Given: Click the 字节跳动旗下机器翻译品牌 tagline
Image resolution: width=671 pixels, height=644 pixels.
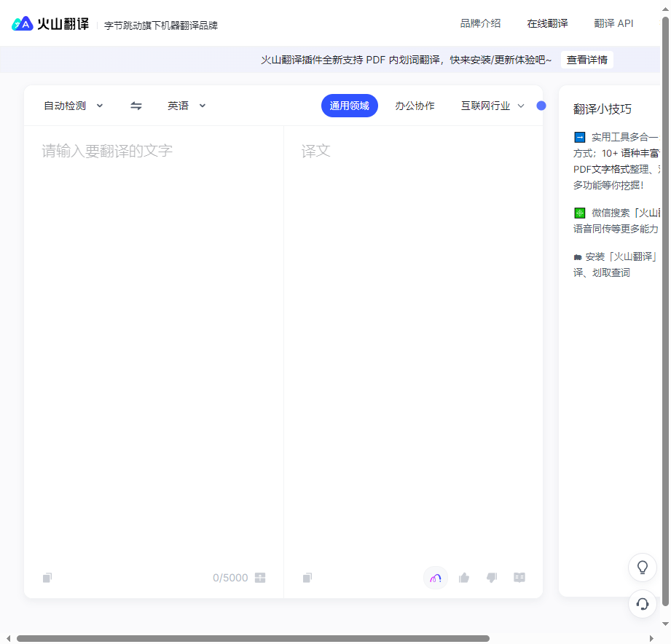Looking at the screenshot, I should tap(161, 25).
